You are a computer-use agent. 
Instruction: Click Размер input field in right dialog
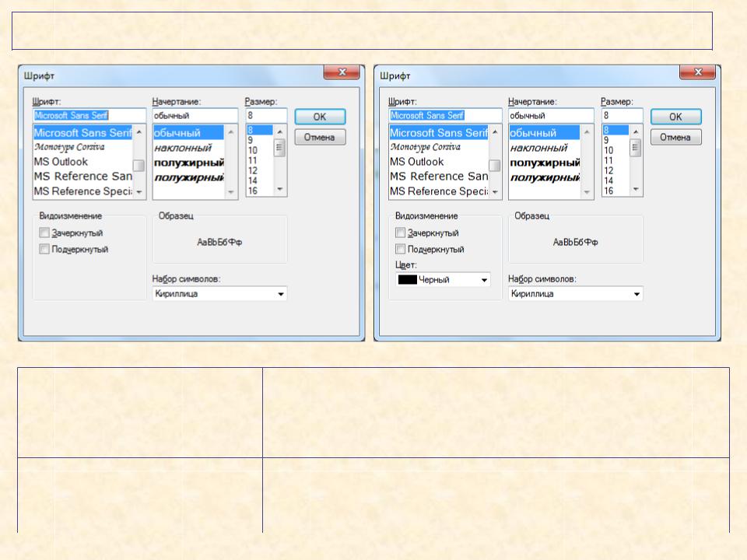tap(622, 115)
